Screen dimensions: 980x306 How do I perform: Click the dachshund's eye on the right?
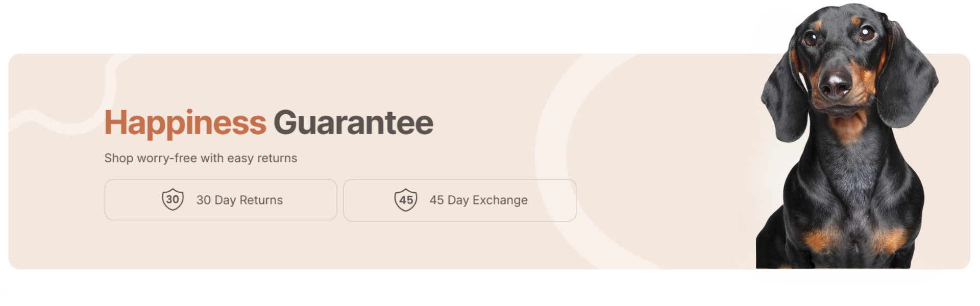tap(867, 34)
